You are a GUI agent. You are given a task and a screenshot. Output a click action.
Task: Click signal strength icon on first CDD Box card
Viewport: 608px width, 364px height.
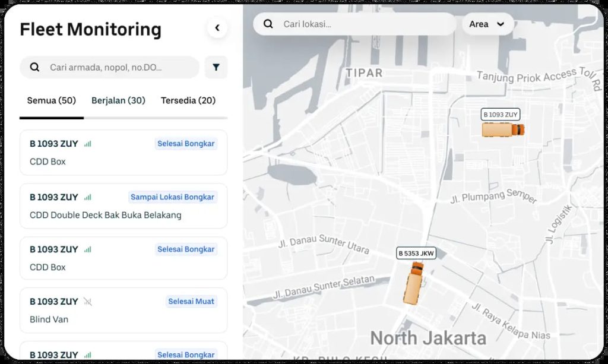click(x=88, y=144)
